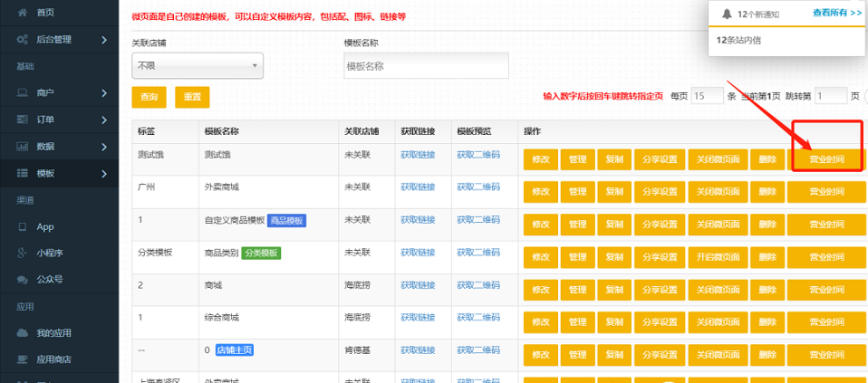Click the 每页 page size field
Screen dimensions: 868x383
tap(706, 96)
